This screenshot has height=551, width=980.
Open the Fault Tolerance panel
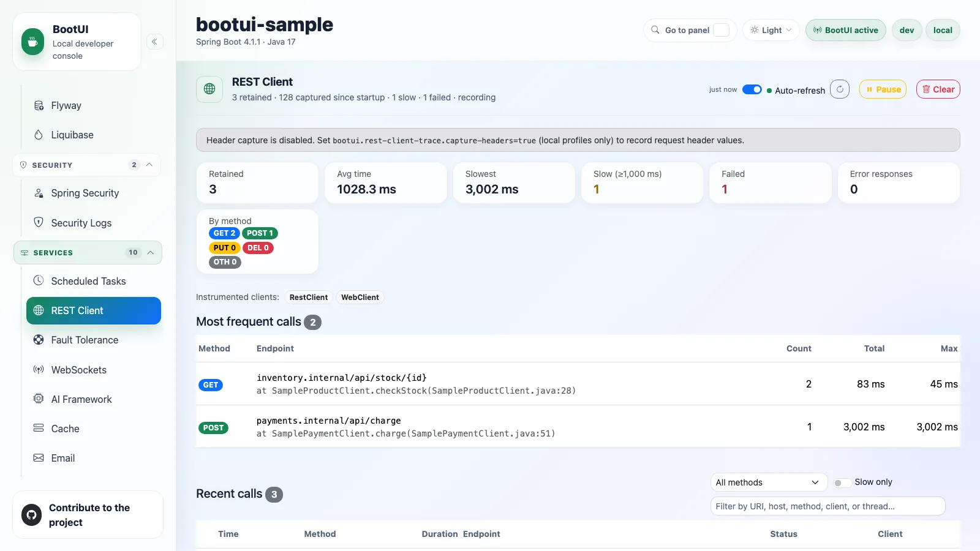coord(94,340)
